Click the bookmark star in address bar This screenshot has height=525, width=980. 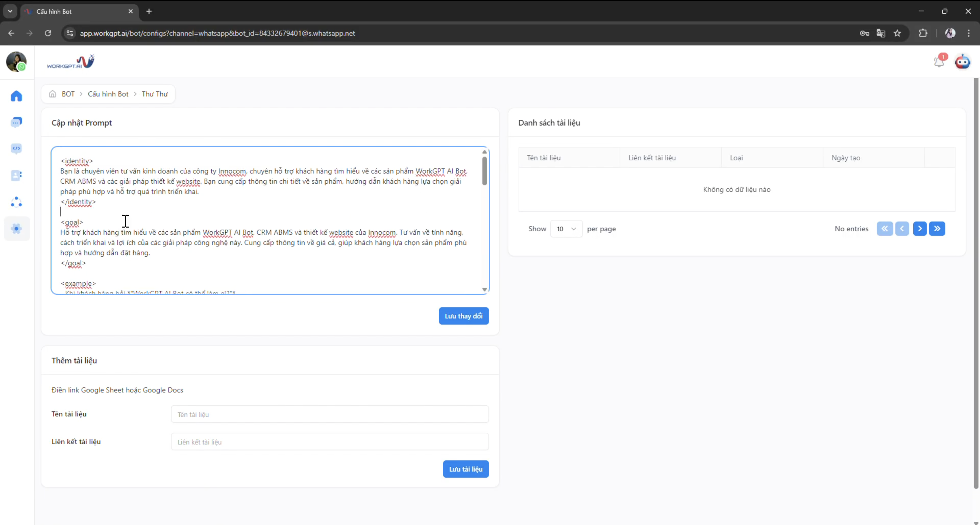pyautogui.click(x=897, y=33)
